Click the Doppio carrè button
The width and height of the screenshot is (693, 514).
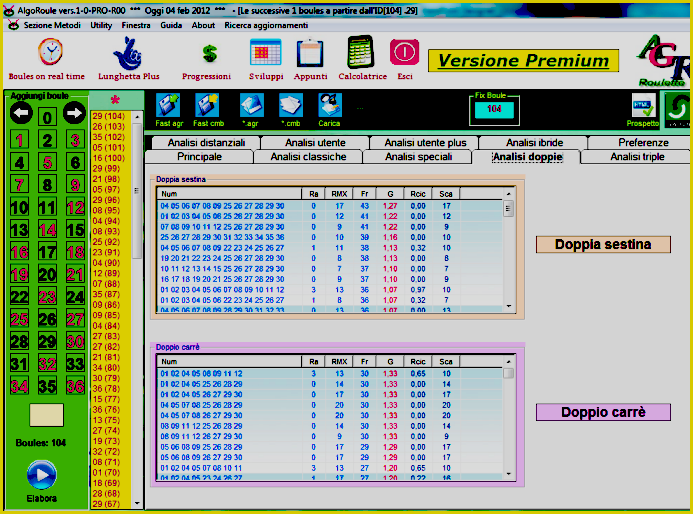pos(603,412)
